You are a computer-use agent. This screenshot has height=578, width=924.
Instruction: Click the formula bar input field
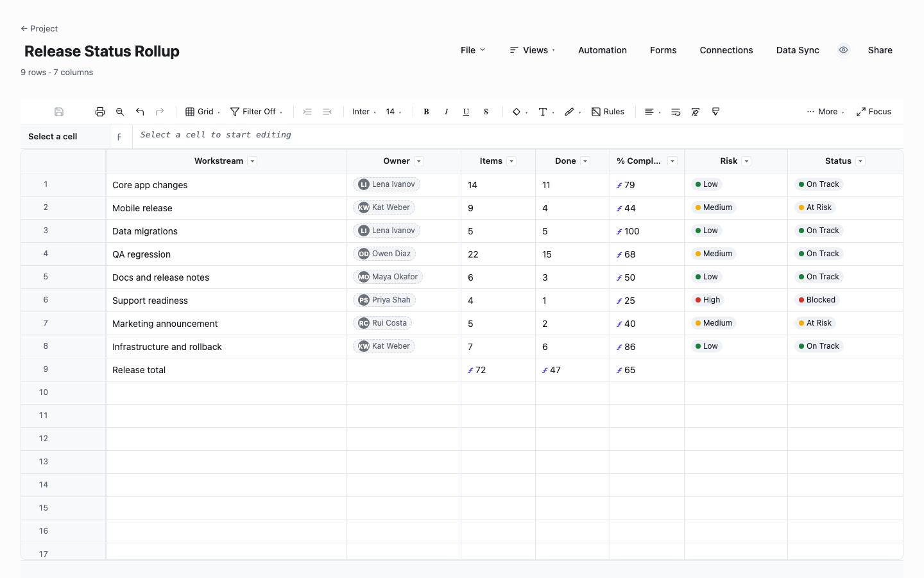pos(518,136)
